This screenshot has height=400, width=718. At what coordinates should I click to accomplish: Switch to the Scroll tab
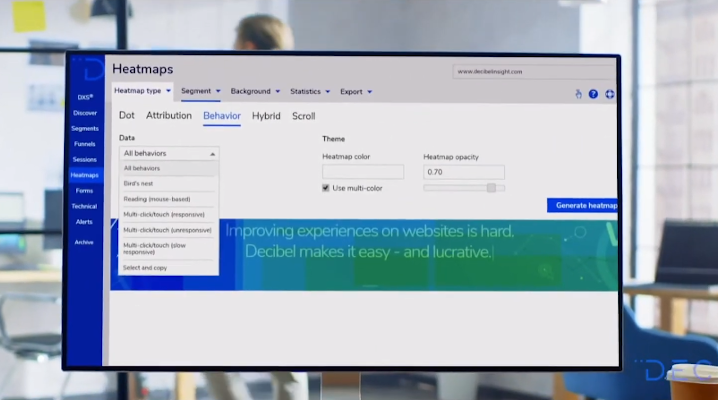coord(304,116)
